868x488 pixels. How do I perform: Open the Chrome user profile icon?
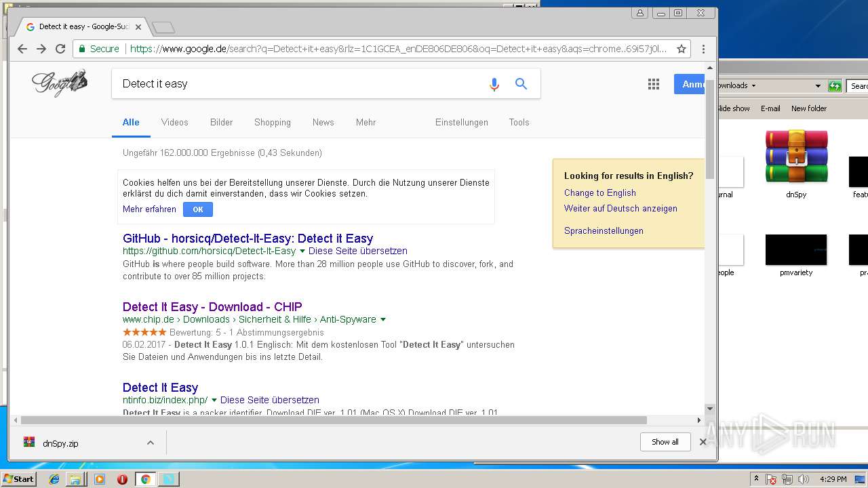coord(639,13)
